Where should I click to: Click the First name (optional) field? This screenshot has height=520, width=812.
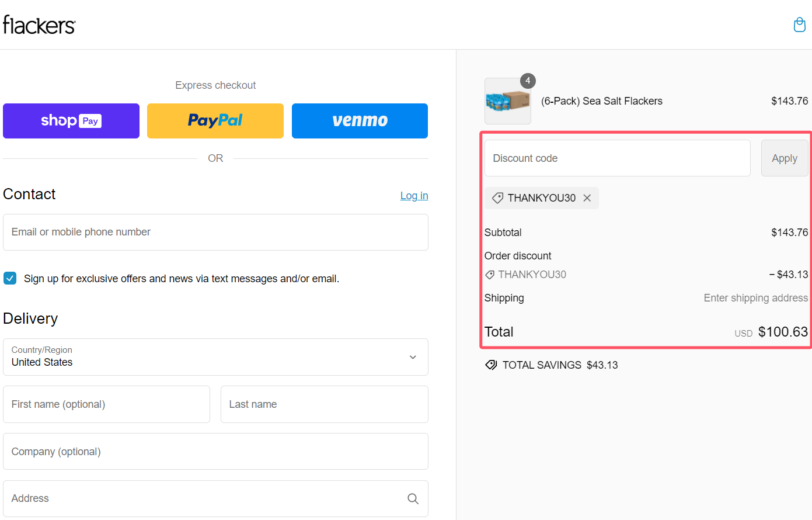click(x=106, y=404)
